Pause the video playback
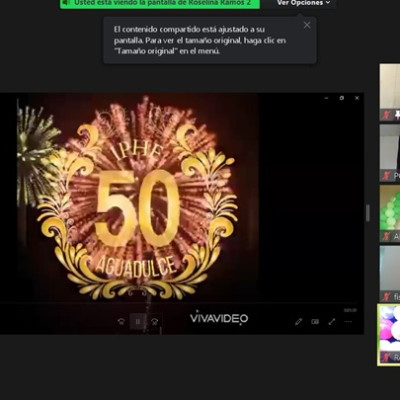Image resolution: width=400 pixels, height=400 pixels. point(138,322)
